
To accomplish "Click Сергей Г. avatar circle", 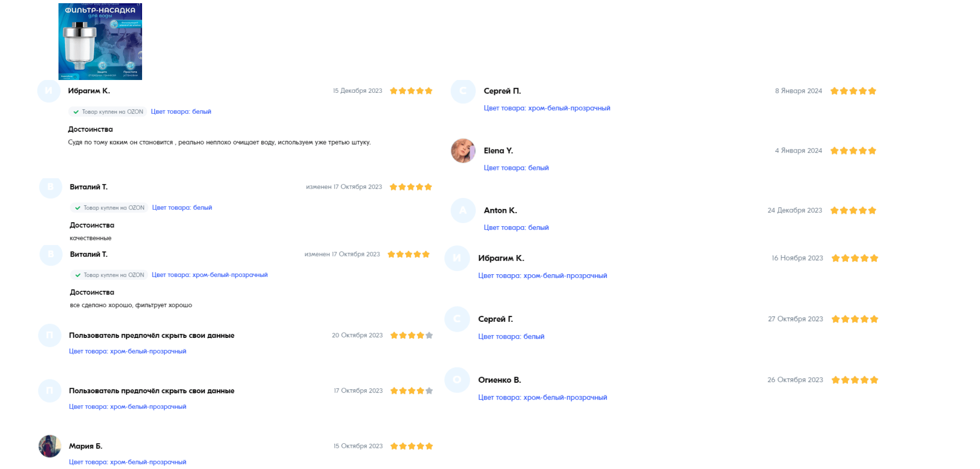I will point(457,319).
